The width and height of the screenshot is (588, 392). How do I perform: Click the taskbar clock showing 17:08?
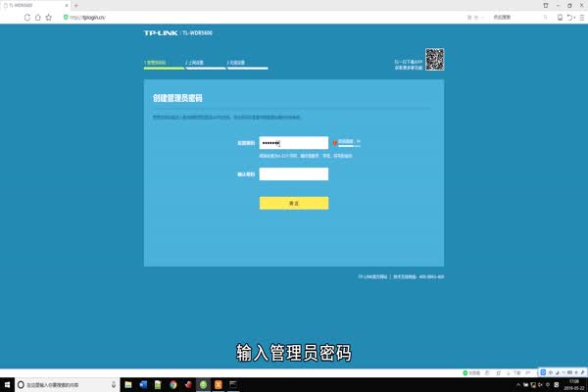[574, 385]
